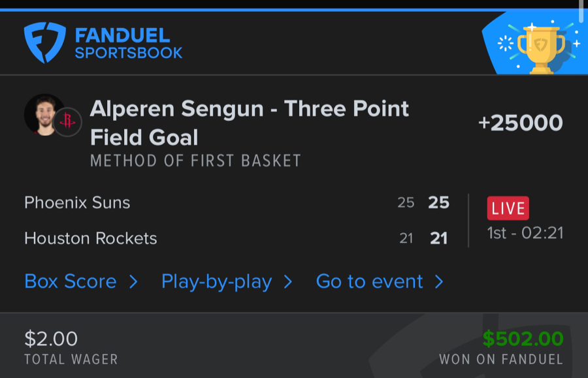Click the FanDuel Sportsbook wordmark

(x=129, y=44)
